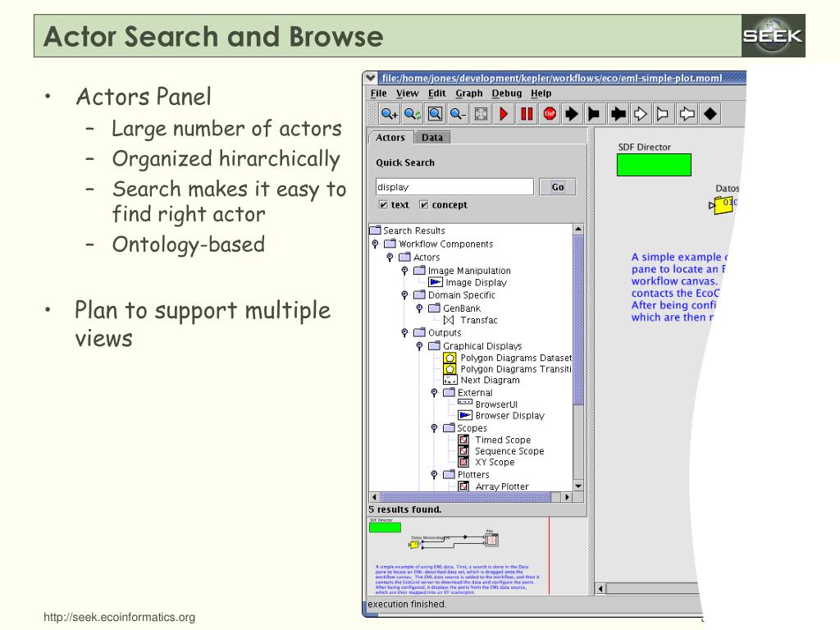This screenshot has width=840, height=630.
Task: Pause the workflow with red bars icon
Action: tap(527, 113)
